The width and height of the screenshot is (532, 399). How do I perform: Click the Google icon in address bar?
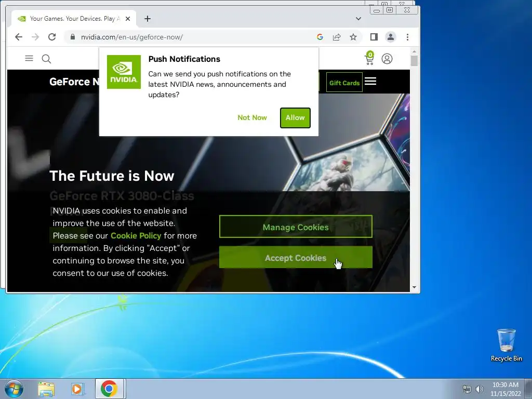(320, 37)
